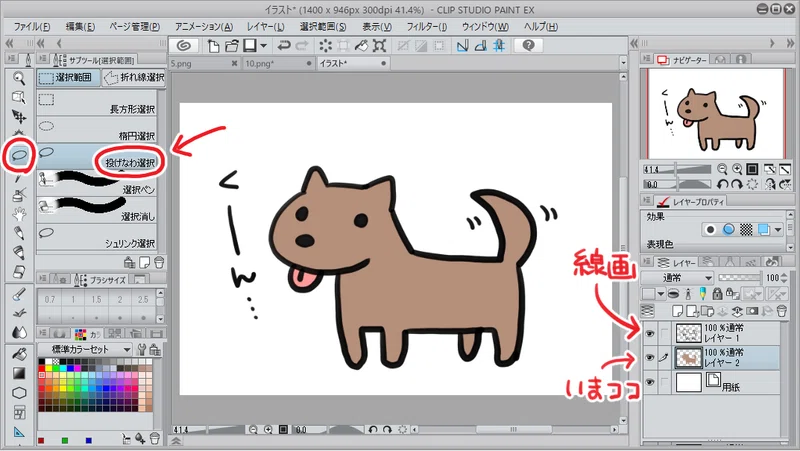Viewport: 800px width, 451px height.
Task: Select 選択ペン sub tool
Action: click(97, 184)
